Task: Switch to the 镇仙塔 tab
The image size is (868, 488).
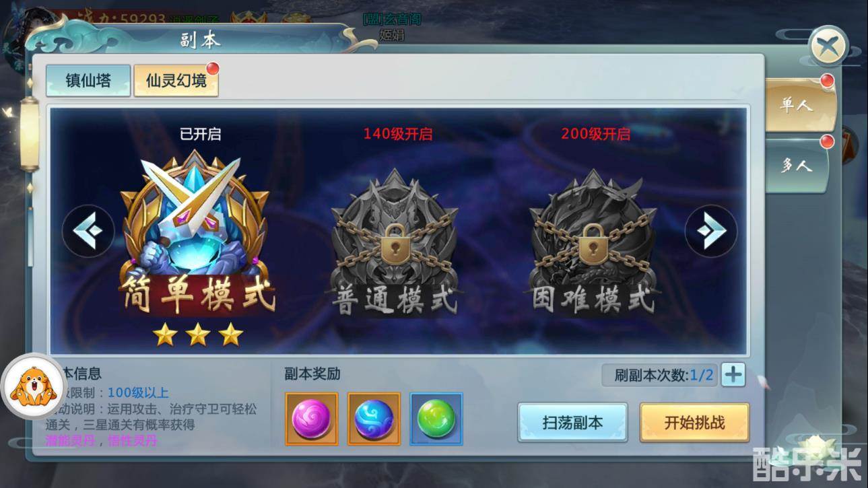Action: (88, 81)
